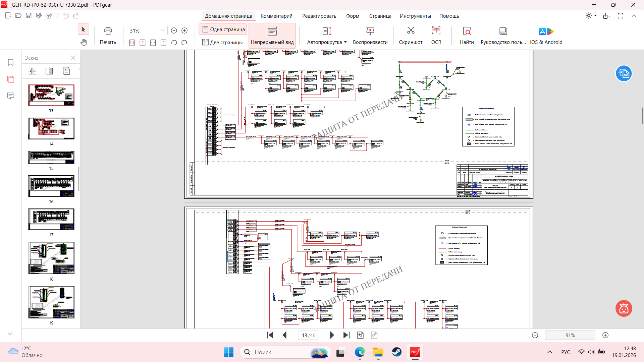Open the Screenshot (Скриншот) tool

pos(411,31)
